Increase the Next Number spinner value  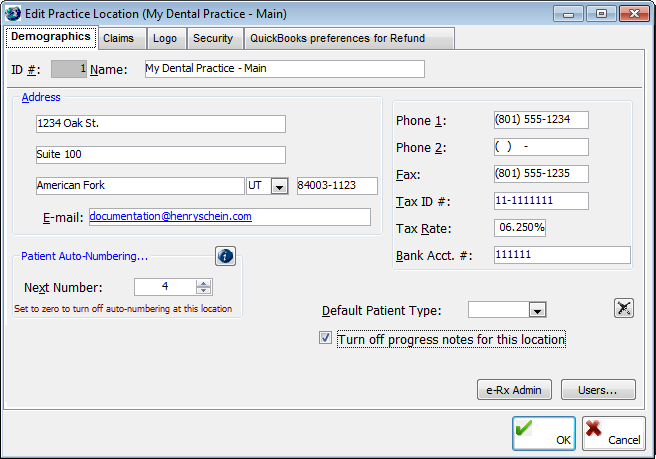coord(203,283)
